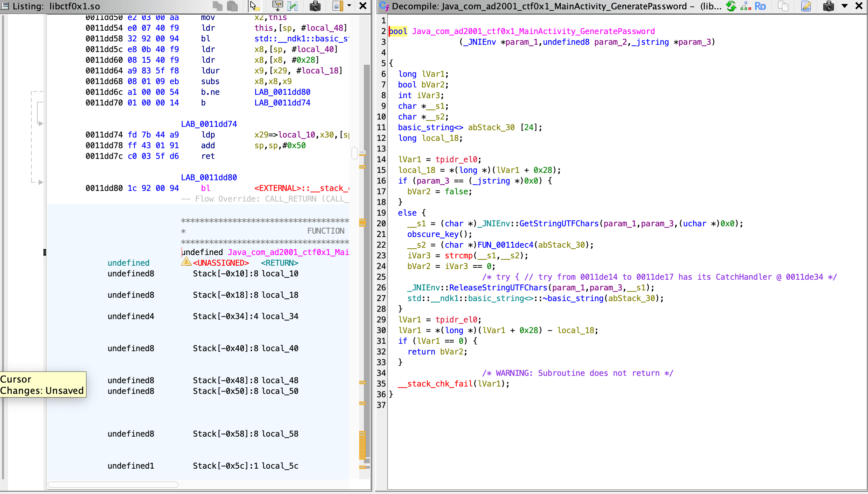
Task: Open dropdown arrow beside Listing hover icon
Action: coord(349,6)
